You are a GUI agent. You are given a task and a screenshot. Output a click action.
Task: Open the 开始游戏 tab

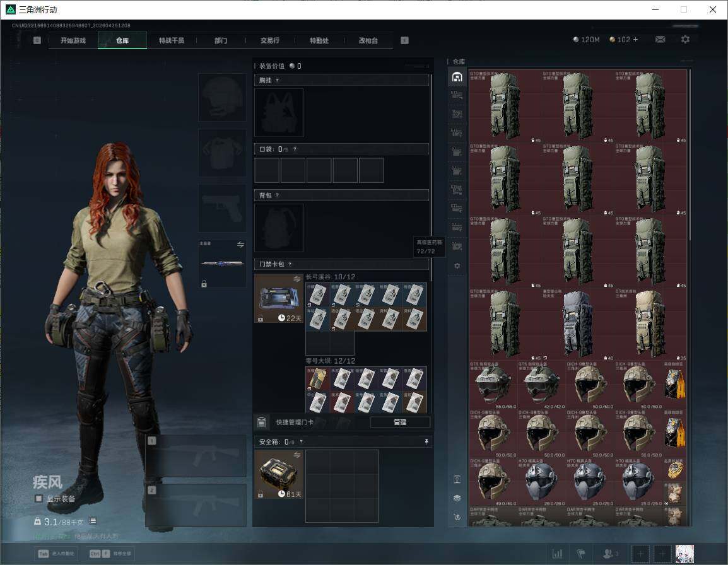[x=73, y=40]
